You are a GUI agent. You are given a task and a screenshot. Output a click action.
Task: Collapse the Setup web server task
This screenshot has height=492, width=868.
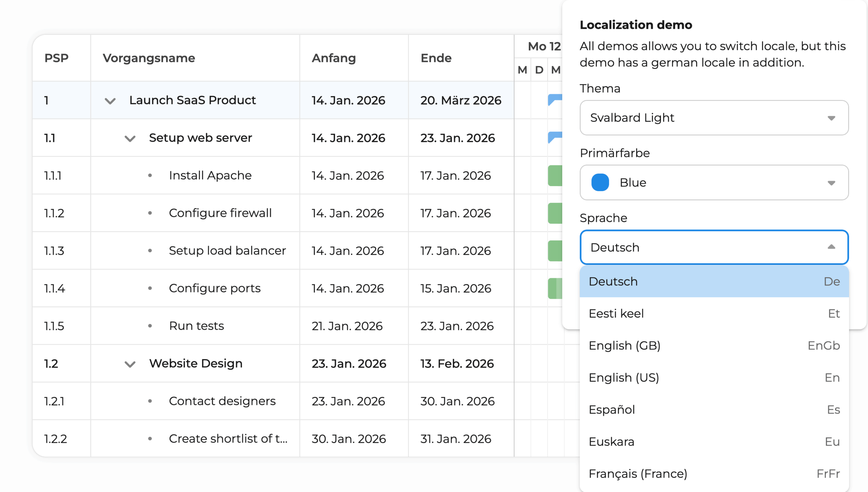[130, 138]
